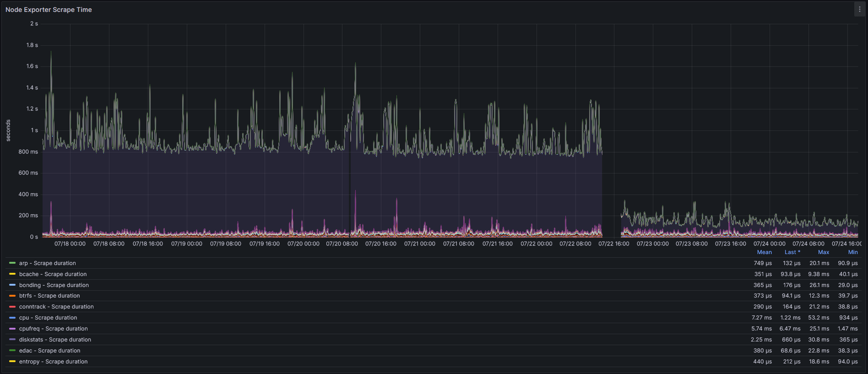Toggle visibility of arp - Scrape duration series
The width and height of the screenshot is (868, 374).
tap(47, 263)
